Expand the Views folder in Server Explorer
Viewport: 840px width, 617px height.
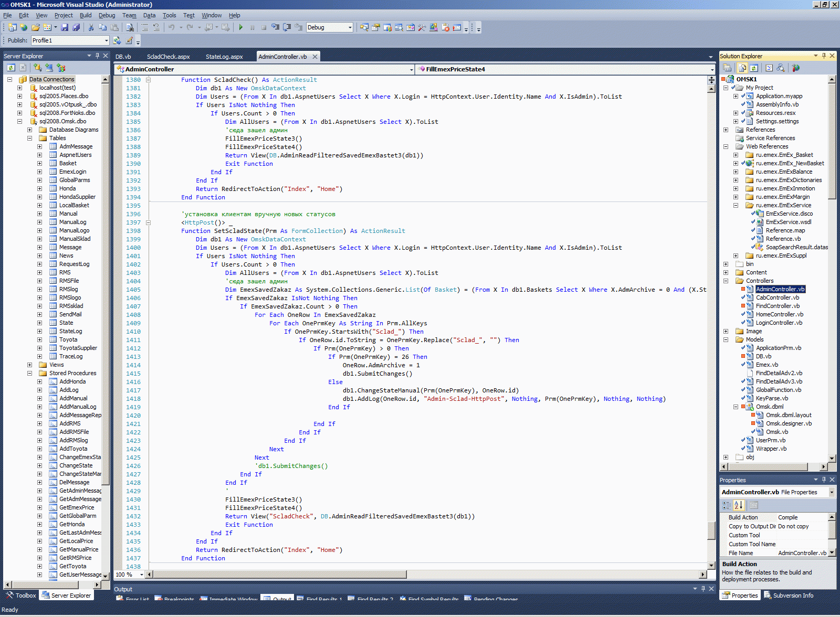coord(29,365)
